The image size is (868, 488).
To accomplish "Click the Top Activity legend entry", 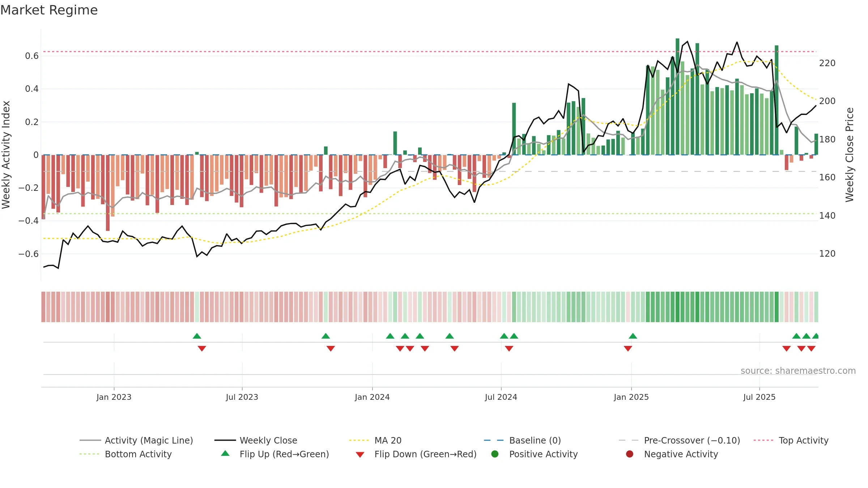I will pos(791,440).
